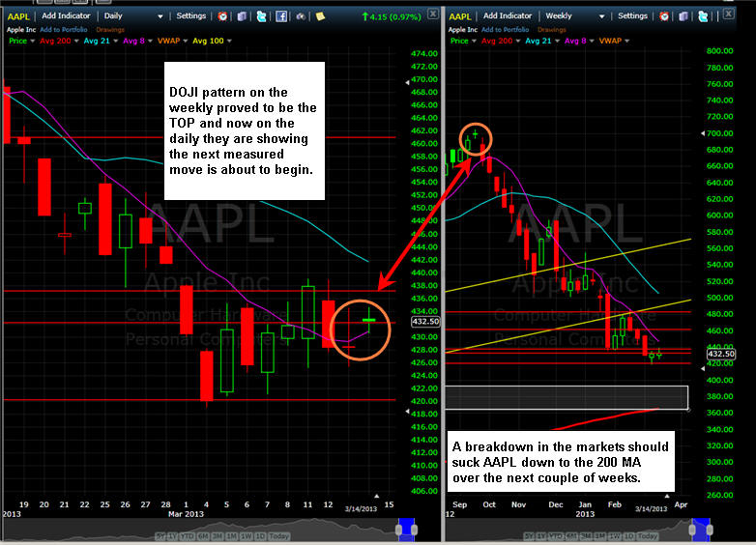Select Today range in Daily chart

(278, 536)
